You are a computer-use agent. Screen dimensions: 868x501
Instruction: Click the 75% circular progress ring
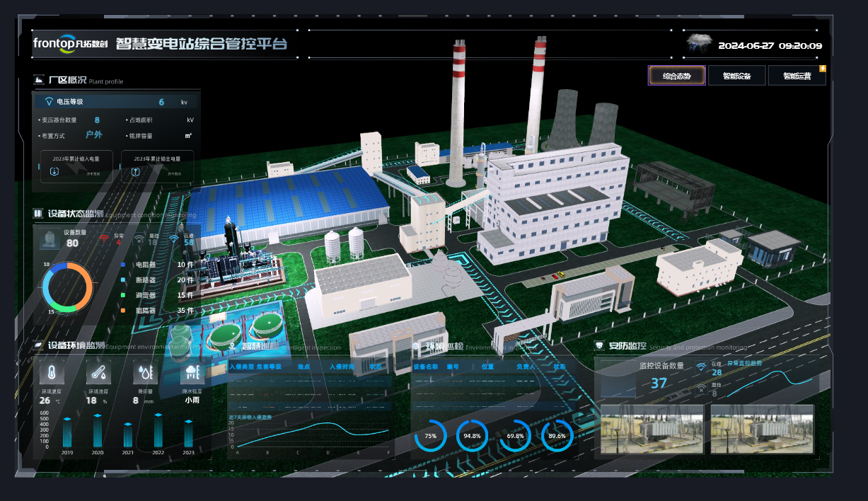click(x=430, y=436)
